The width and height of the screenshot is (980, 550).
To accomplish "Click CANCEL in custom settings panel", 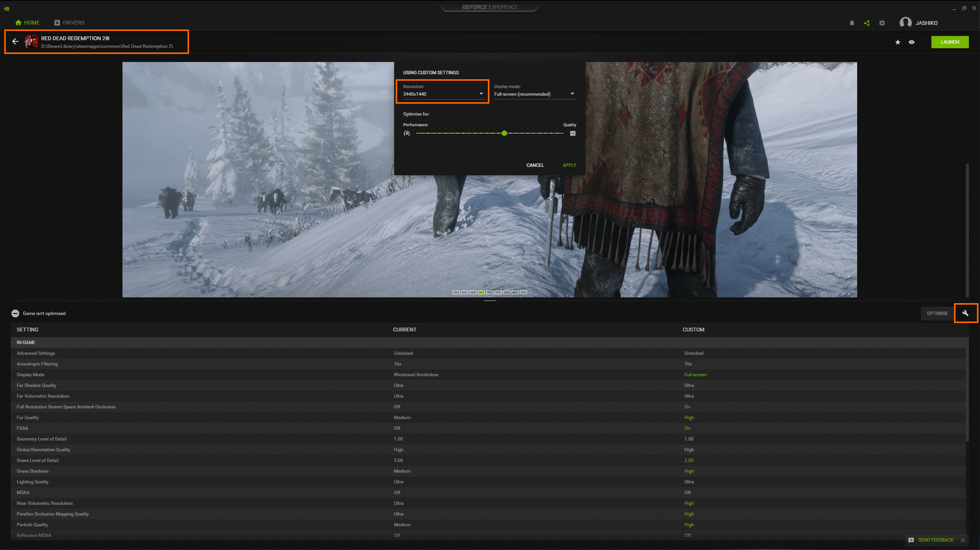I will click(535, 165).
